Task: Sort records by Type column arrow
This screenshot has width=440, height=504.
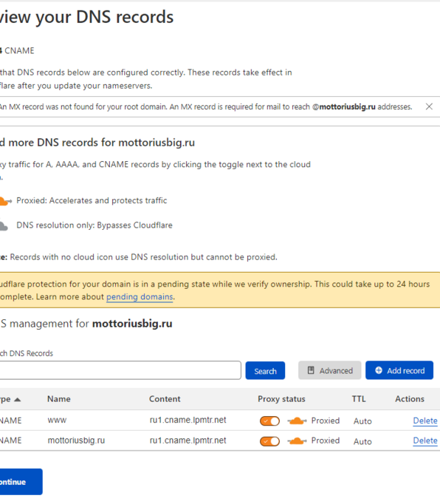Action: pos(17,400)
